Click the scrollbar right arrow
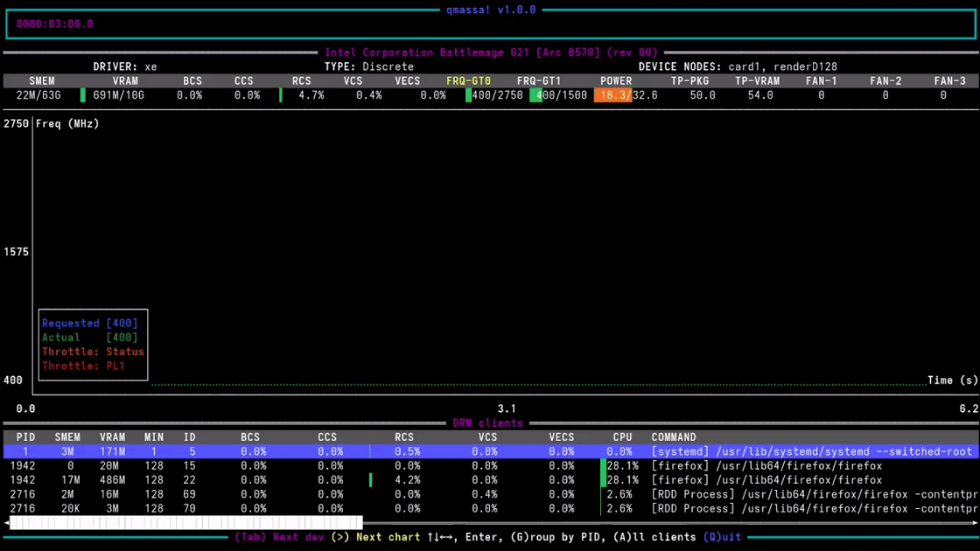980x551 pixels. [x=976, y=522]
